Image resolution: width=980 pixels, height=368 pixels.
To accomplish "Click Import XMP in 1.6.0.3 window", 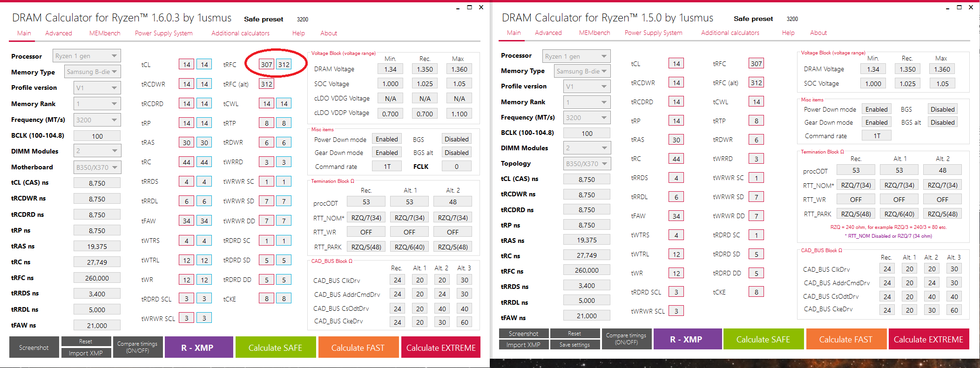I will coord(86,353).
